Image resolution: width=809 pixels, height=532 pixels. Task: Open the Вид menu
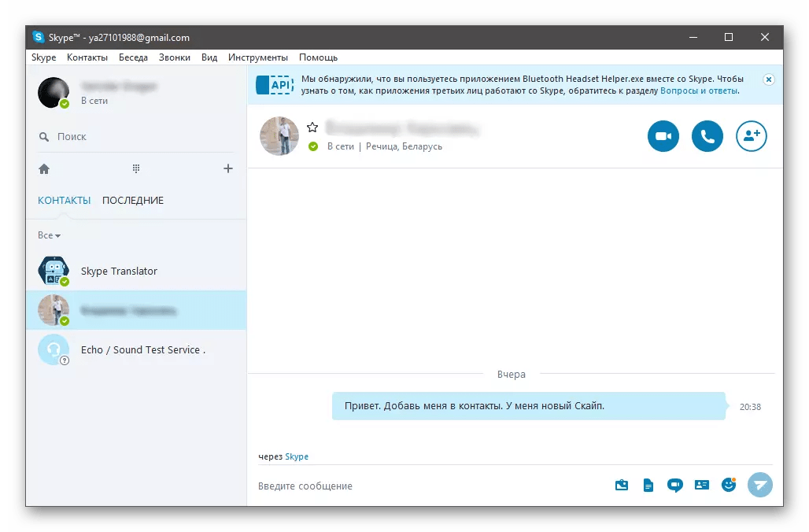pos(209,57)
